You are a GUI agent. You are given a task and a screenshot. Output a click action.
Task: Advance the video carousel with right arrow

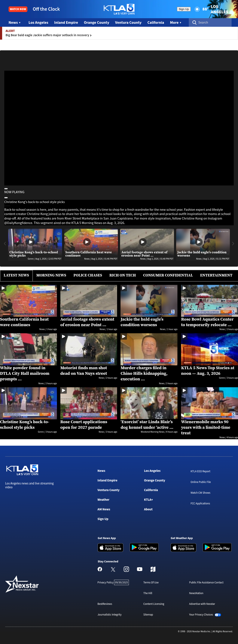(x=233, y=244)
